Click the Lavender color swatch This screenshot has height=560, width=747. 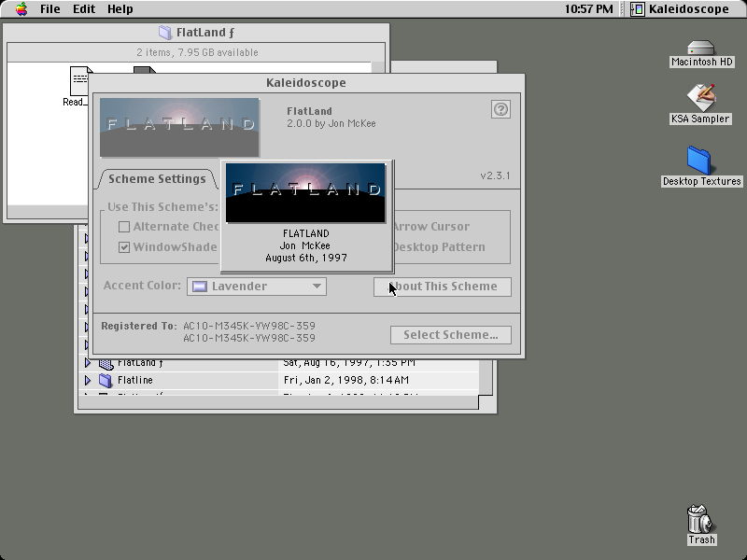pos(200,287)
